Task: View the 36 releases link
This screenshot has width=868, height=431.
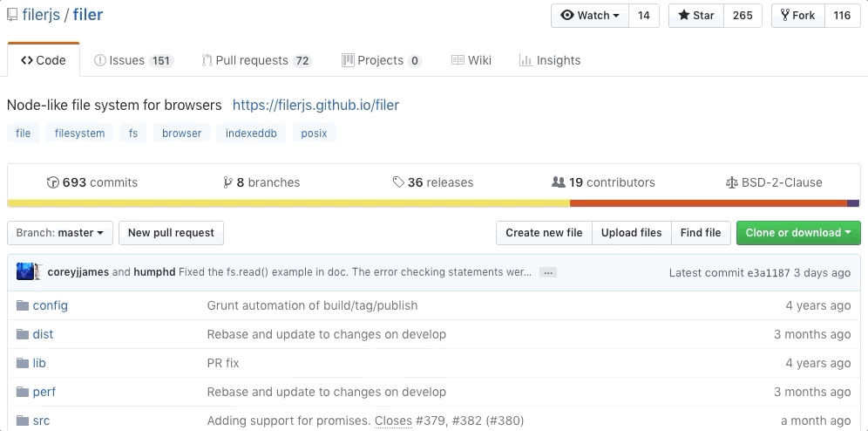Action: (x=433, y=182)
